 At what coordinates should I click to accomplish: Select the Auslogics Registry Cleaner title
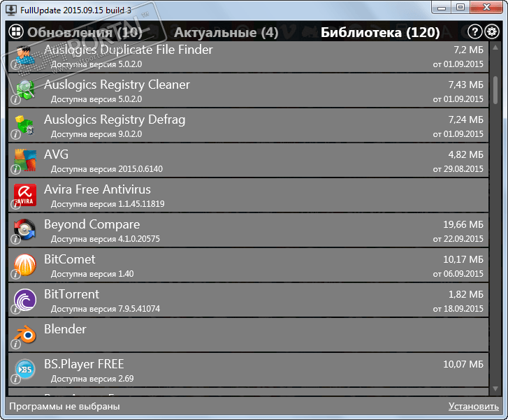coord(117,85)
